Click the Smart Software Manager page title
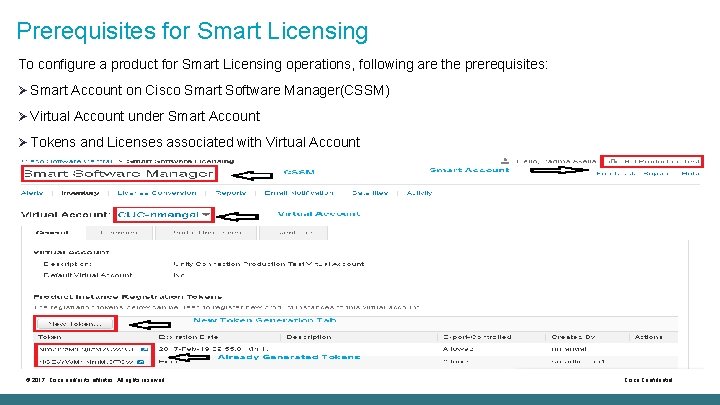 pyautogui.click(x=119, y=174)
